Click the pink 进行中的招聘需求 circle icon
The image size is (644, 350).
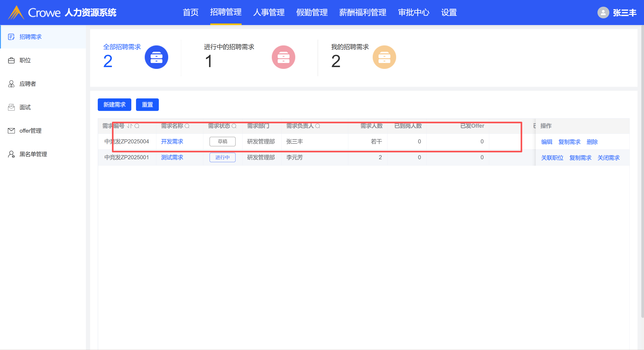[283, 57]
